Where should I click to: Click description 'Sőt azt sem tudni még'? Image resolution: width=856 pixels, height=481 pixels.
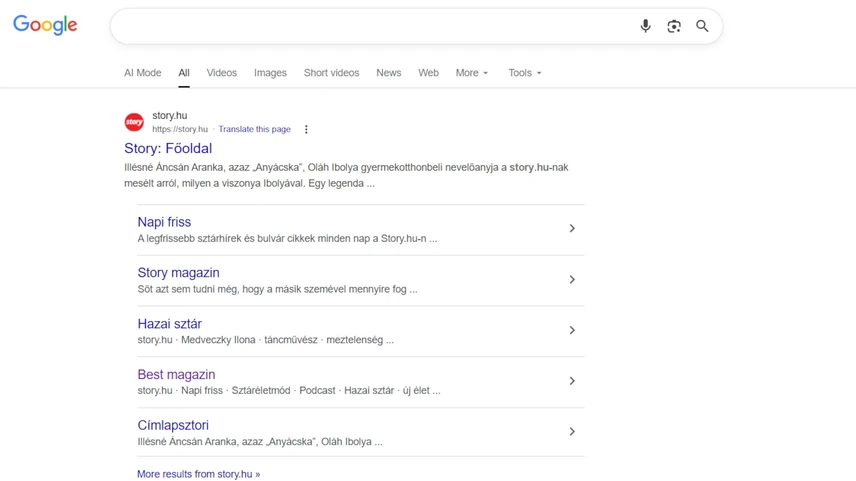tap(277, 289)
